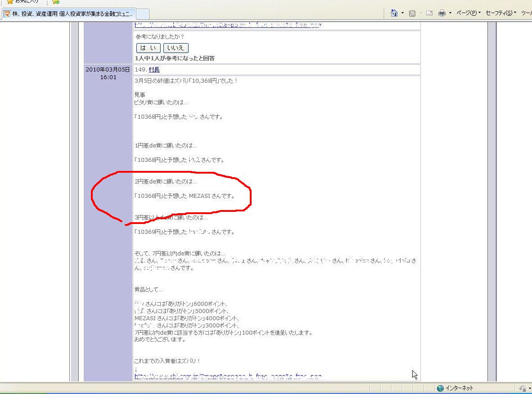This screenshot has height=394, width=532.
Task: Open the status bar zoom dropdown arrow
Action: click(529, 388)
